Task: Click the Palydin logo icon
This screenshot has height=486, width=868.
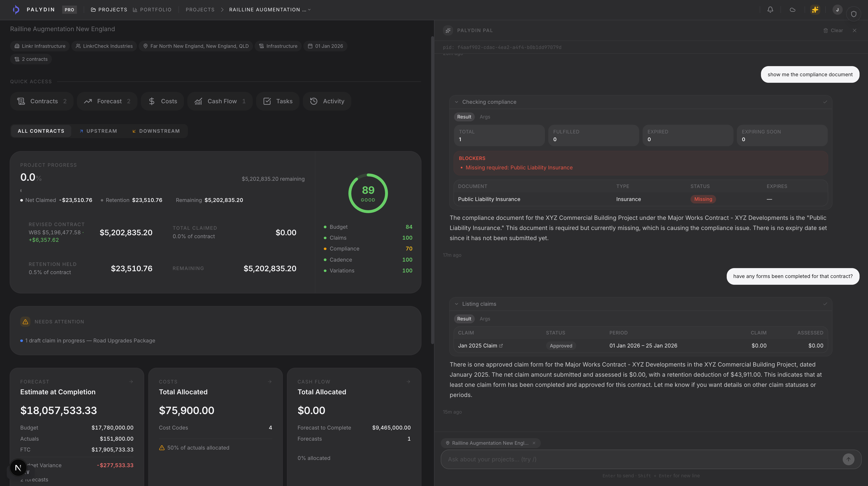Action: (x=16, y=10)
